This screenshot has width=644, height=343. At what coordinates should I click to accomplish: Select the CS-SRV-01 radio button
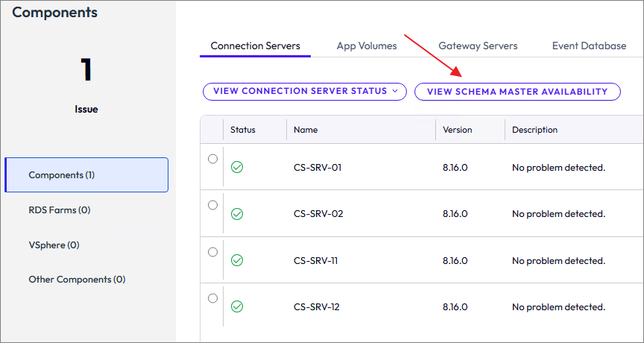click(213, 159)
